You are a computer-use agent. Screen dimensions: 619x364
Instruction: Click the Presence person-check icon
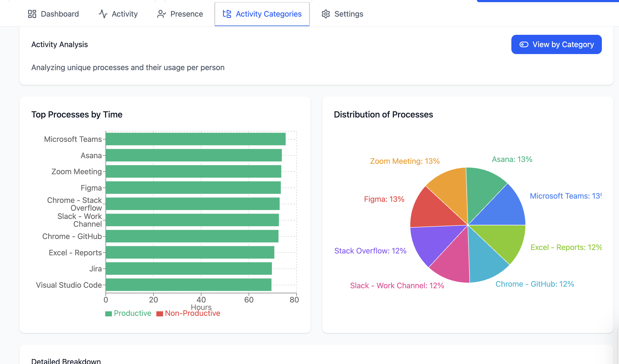pyautogui.click(x=161, y=14)
